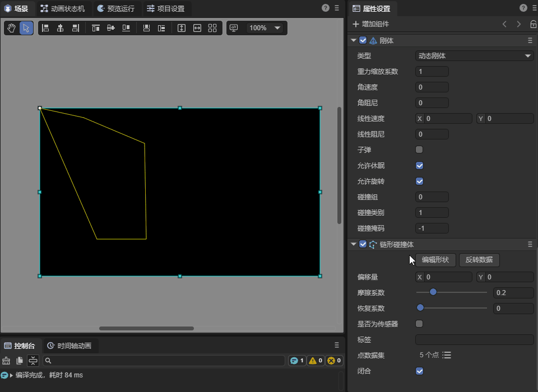Open the 100% zoom level dropdown
Screen dimensions: 538x392
[266, 28]
